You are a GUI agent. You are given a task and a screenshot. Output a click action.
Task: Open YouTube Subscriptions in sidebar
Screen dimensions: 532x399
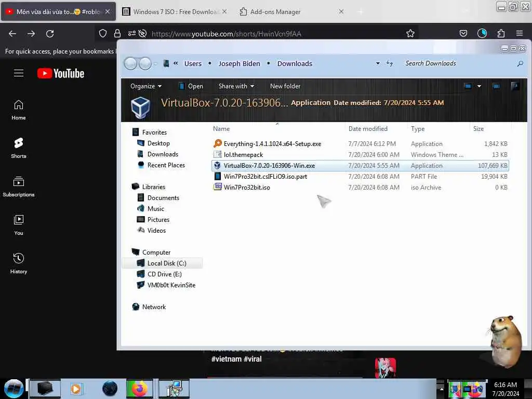tap(19, 187)
